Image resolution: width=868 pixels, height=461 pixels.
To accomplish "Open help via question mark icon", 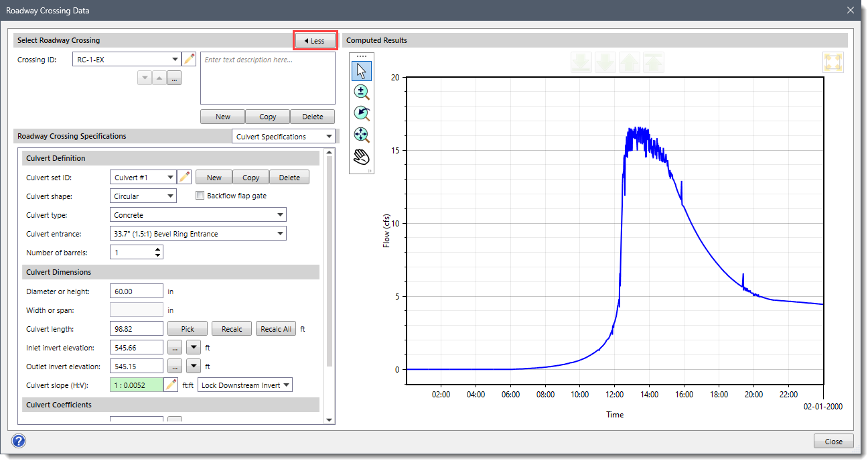I will tap(19, 441).
